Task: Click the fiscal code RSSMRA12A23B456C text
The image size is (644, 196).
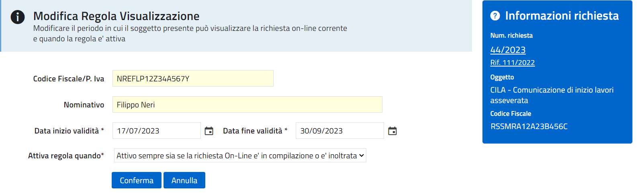Action: [x=529, y=127]
